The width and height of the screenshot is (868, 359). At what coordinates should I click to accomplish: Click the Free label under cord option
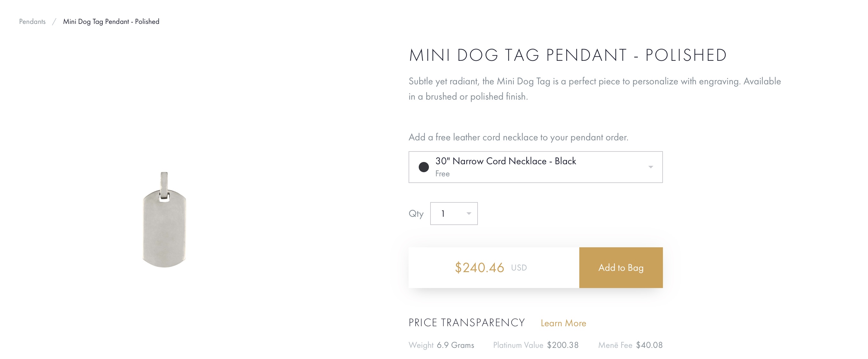point(442,173)
